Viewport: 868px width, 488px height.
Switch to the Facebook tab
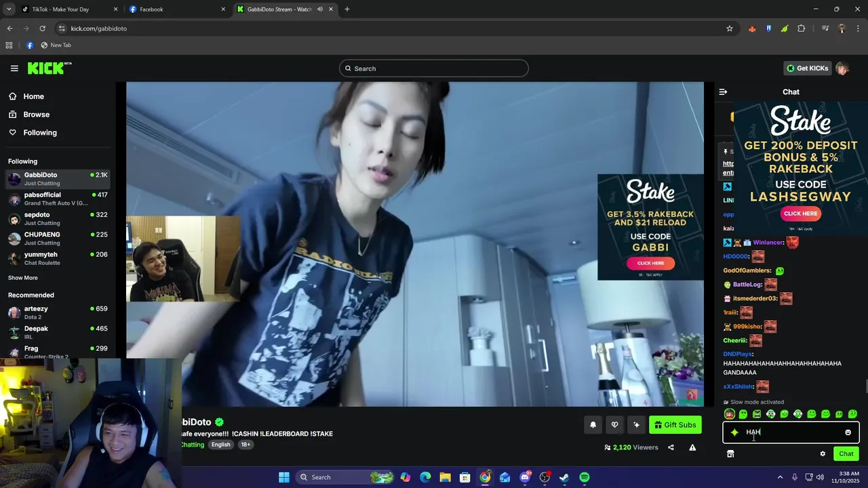[x=176, y=9]
